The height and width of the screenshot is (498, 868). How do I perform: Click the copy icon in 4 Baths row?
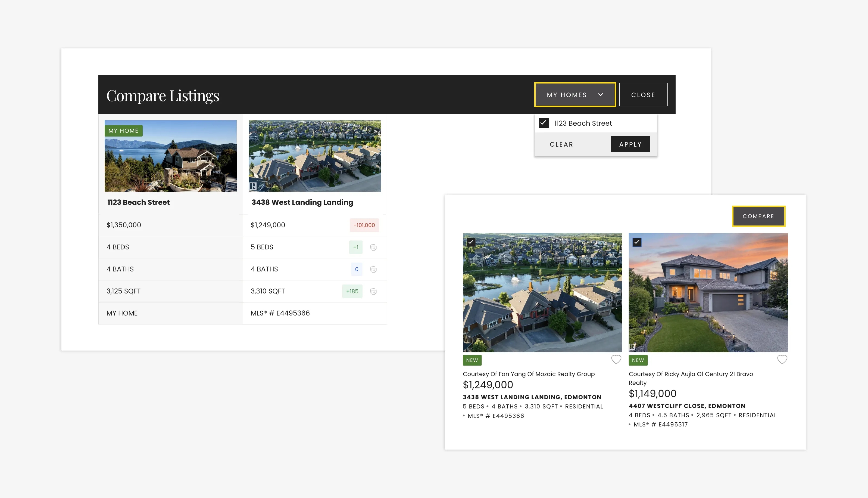(373, 270)
